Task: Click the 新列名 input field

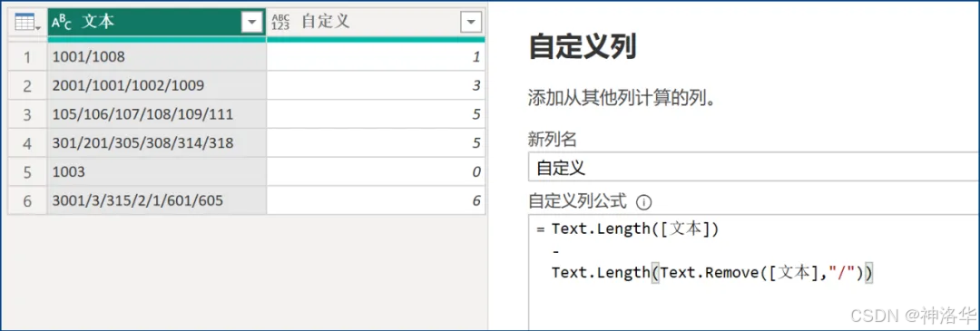Action: 754,167
